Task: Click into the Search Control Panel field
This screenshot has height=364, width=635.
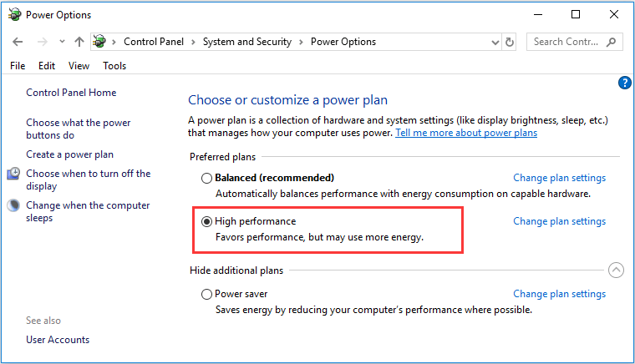Action: [x=566, y=42]
